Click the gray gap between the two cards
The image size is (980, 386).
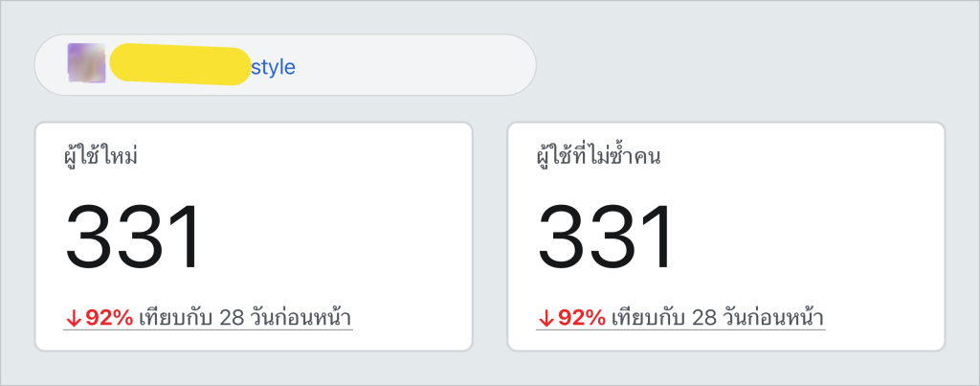pos(490,237)
